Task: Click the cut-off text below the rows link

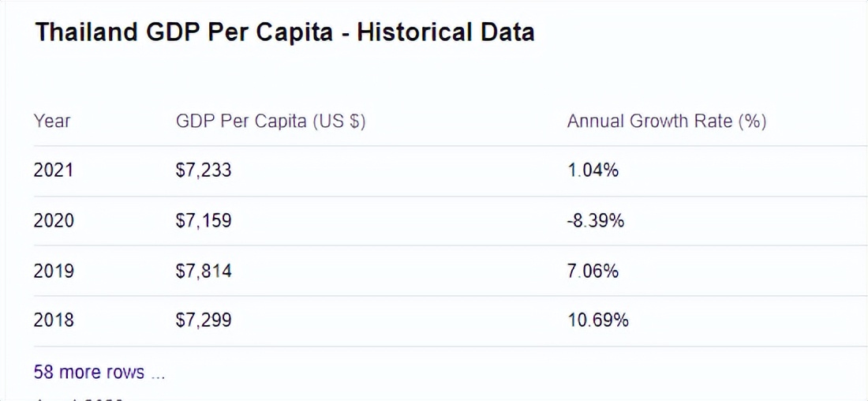Action: [79, 398]
